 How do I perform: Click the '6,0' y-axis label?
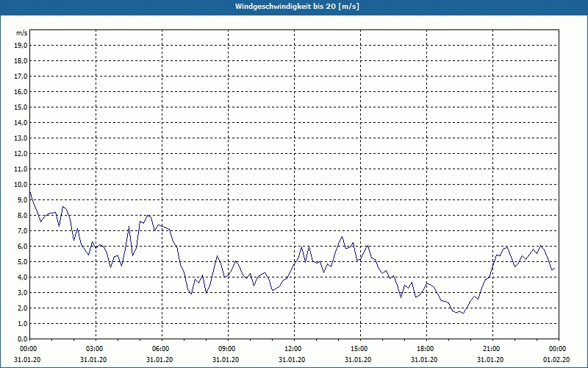[x=23, y=247]
